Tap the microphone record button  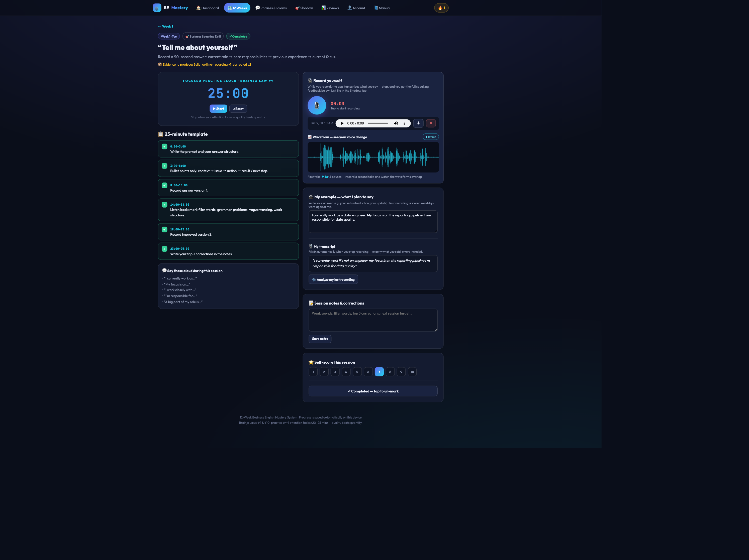coord(317,105)
